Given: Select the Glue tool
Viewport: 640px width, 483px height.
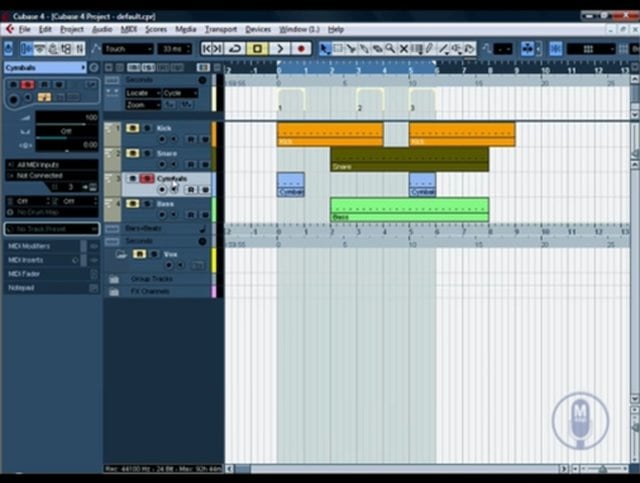Looking at the screenshot, I should click(364, 49).
